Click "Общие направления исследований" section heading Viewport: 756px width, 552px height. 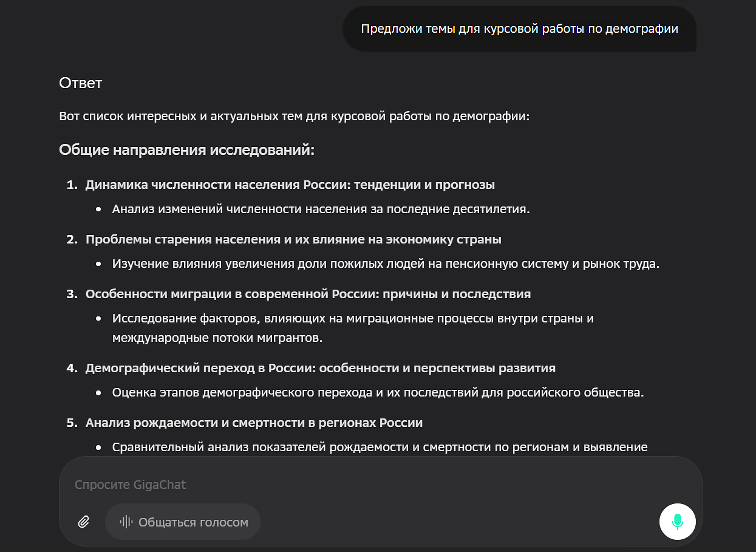[187, 149]
